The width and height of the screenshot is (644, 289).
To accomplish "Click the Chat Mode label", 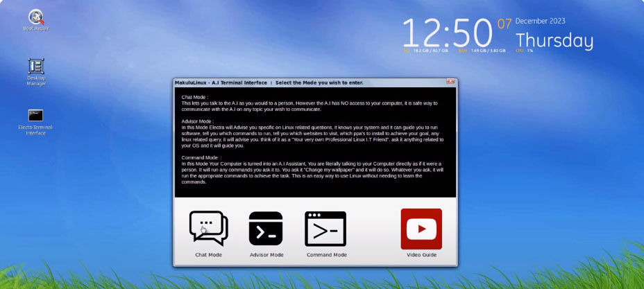I will (209, 255).
